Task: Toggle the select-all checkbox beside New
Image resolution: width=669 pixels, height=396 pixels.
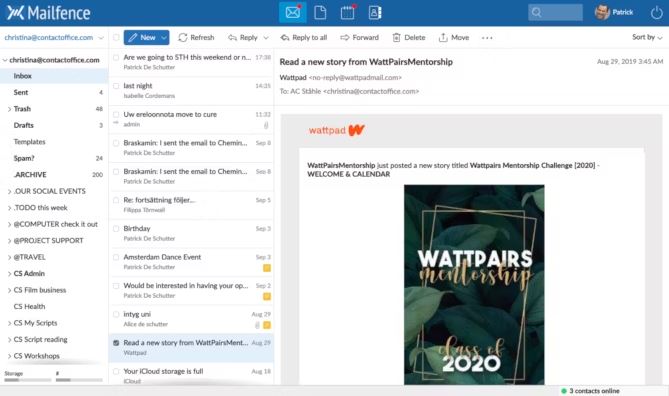Action: coord(116,38)
